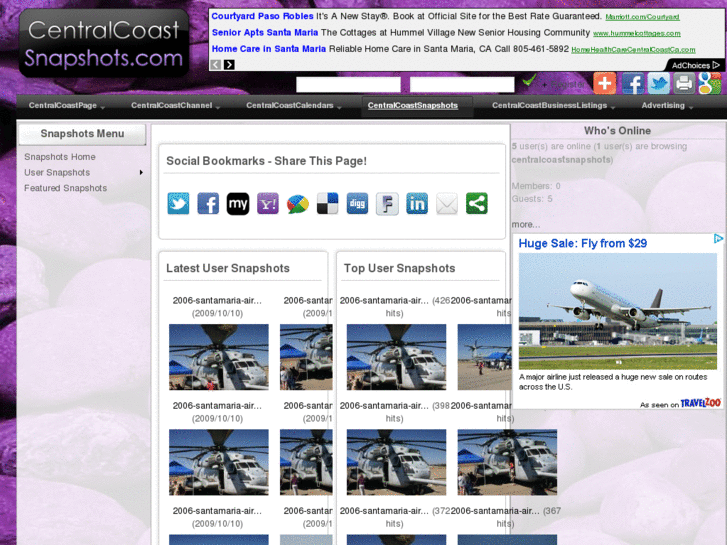Click the centralcoastsnapshots text in Who's Online

[561, 160]
